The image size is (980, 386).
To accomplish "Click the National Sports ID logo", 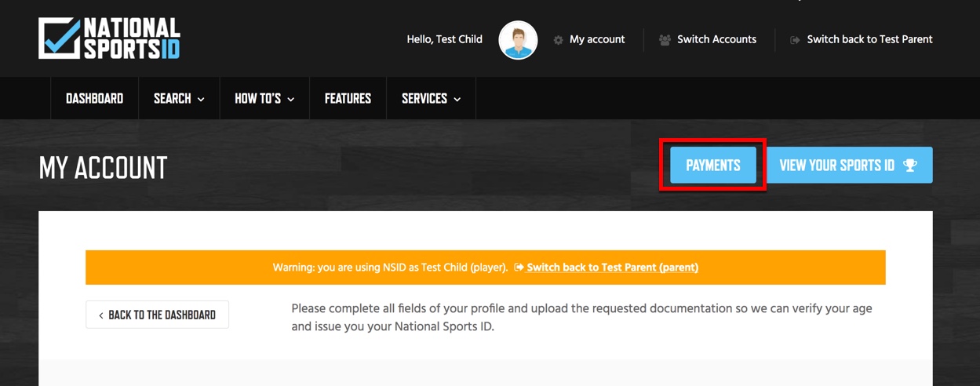I will tap(109, 38).
